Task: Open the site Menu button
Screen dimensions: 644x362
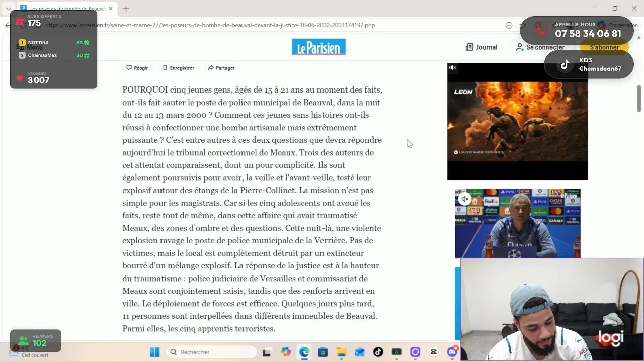Action: (x=30, y=47)
